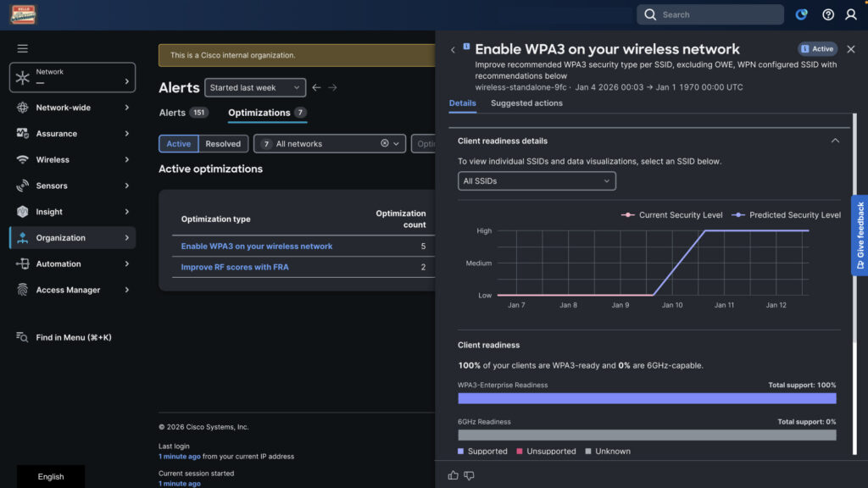Image resolution: width=868 pixels, height=488 pixels.
Task: Open the user account profile icon
Action: (851, 14)
